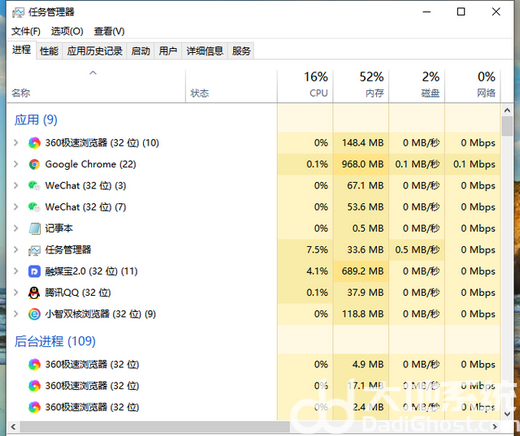Open the 选项(O) menu

67,31
